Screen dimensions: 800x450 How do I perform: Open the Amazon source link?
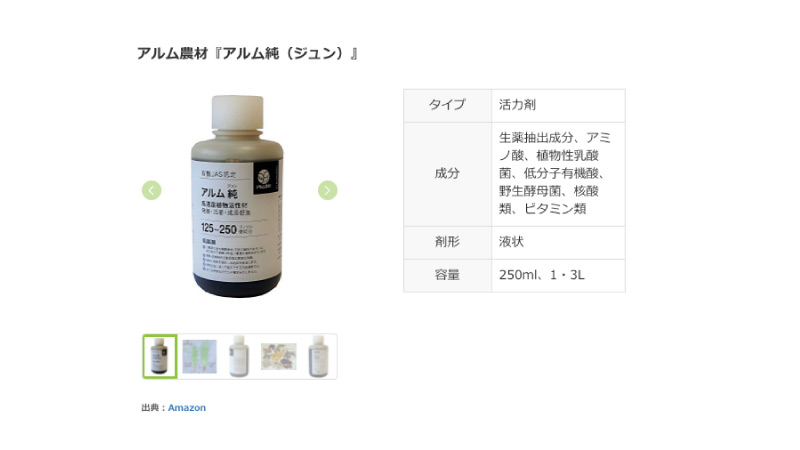point(187,408)
